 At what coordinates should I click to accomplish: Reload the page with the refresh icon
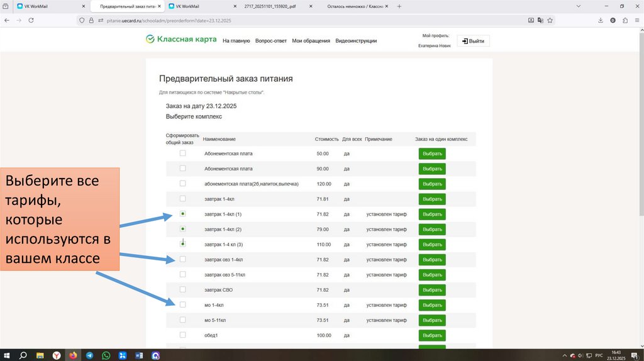[31, 20]
